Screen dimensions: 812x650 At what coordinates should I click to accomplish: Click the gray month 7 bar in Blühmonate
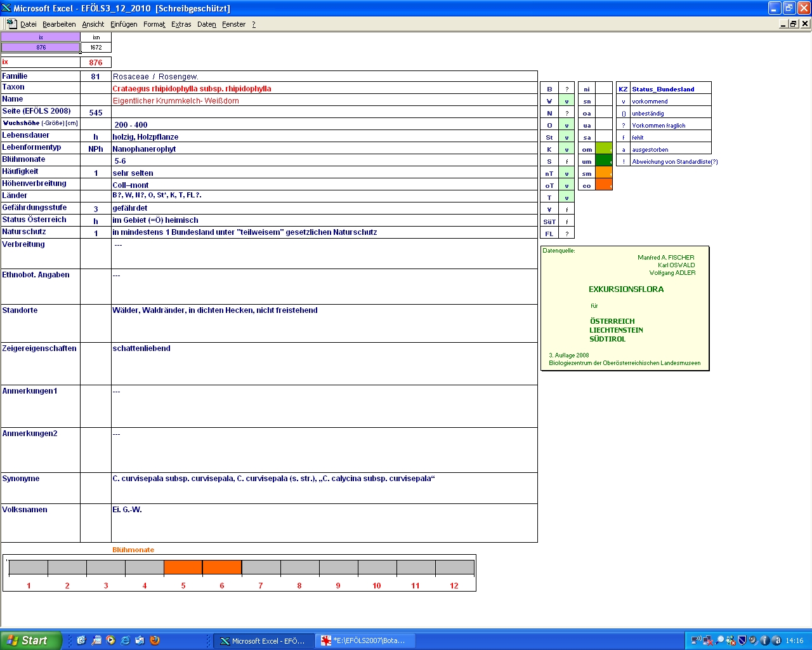261,567
